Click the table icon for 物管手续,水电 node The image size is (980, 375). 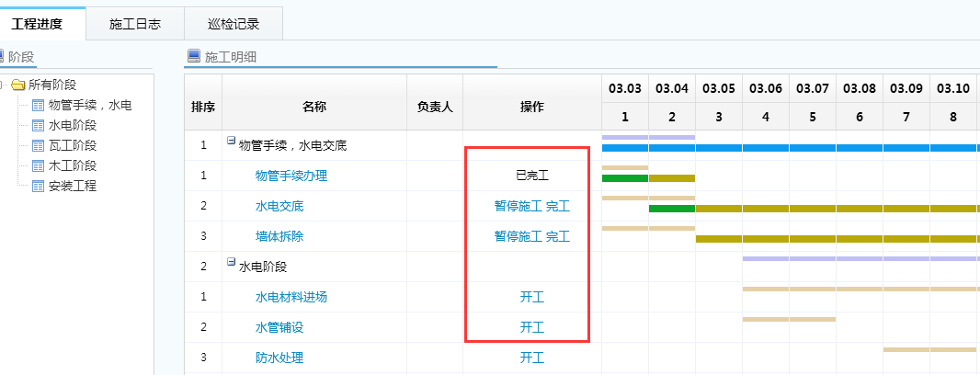[x=38, y=105]
